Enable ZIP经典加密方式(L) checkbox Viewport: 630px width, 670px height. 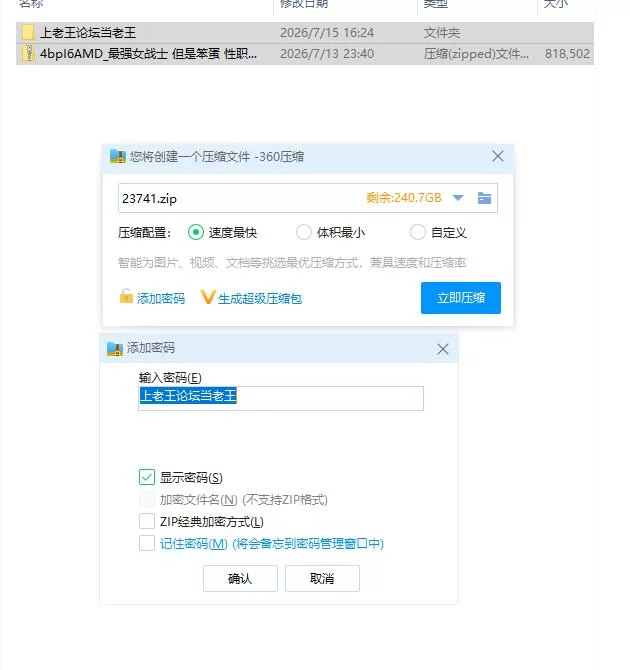[147, 521]
